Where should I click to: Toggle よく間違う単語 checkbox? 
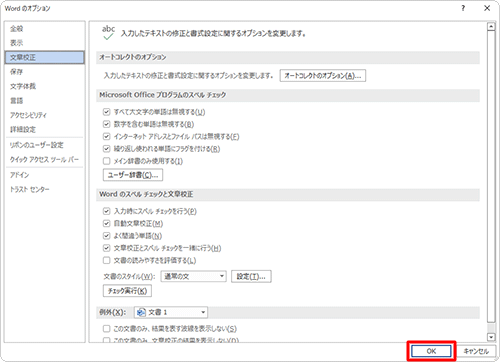(106, 236)
